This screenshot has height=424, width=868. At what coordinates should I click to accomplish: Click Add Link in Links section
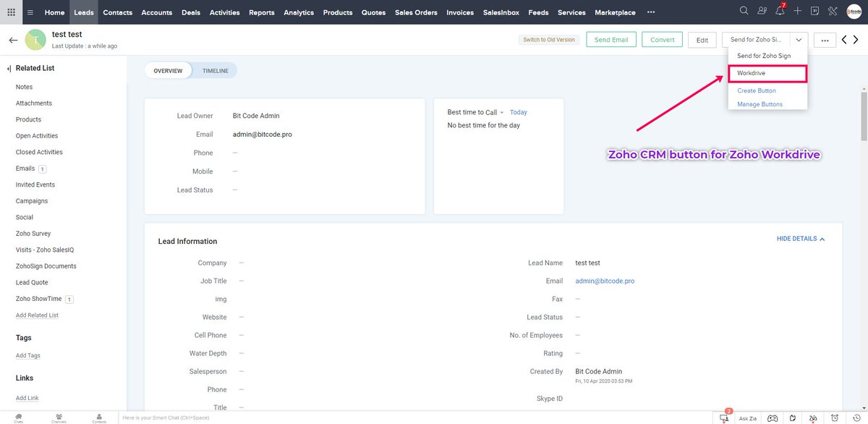click(27, 398)
